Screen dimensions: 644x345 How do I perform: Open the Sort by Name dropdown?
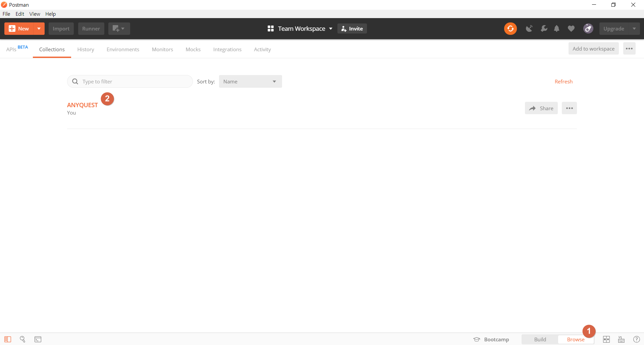coord(250,81)
